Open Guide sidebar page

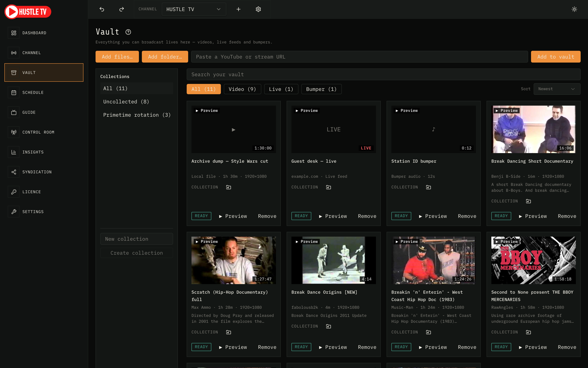click(44, 112)
